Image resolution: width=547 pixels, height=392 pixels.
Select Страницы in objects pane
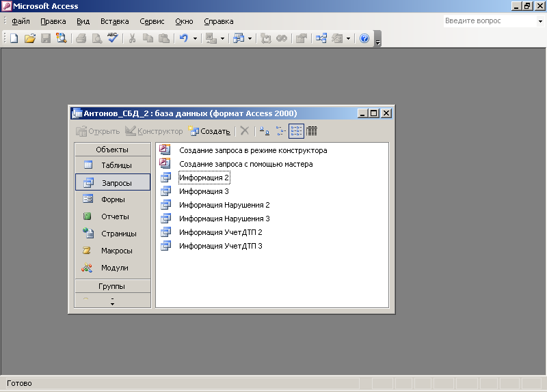pos(112,234)
